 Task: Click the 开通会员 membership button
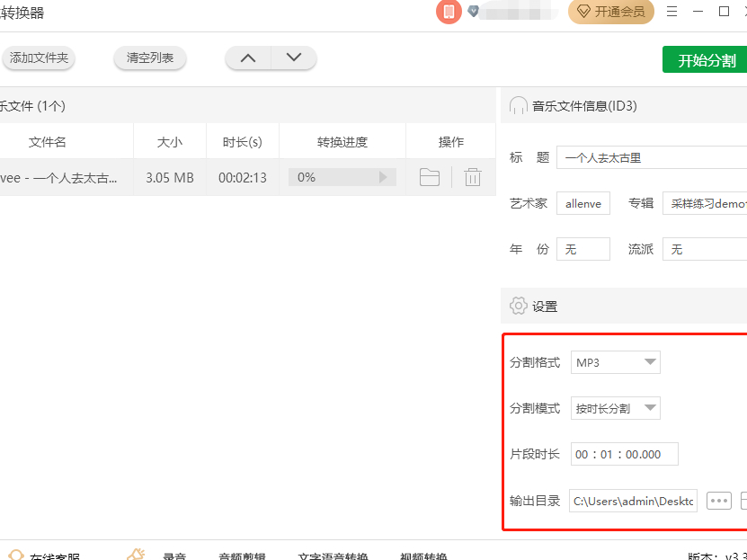click(x=610, y=12)
